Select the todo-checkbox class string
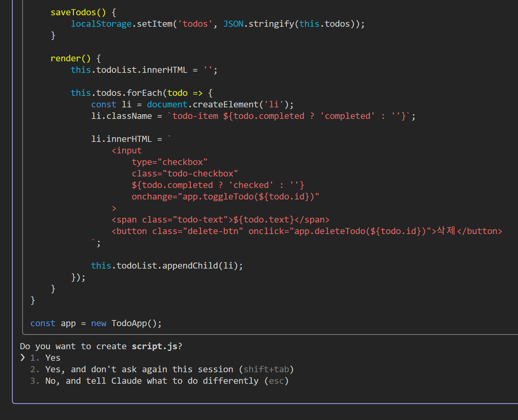The height and width of the screenshot is (420, 518). click(201, 173)
